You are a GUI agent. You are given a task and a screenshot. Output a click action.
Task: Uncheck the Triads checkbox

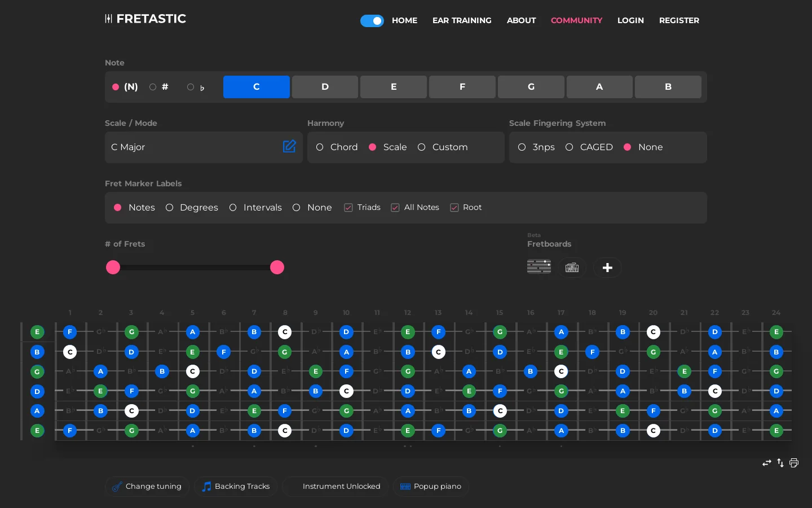(348, 208)
